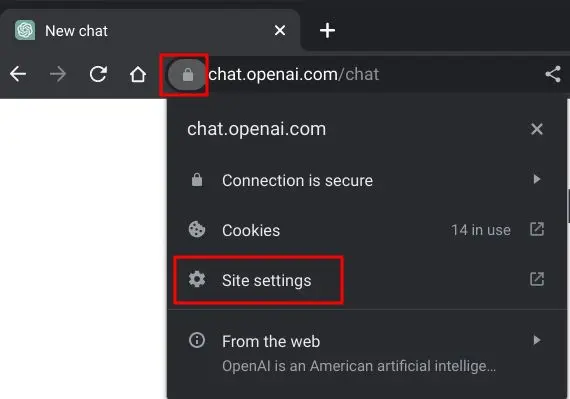
Task: Click the ChatGPT favicon on the tab
Action: click(x=25, y=30)
